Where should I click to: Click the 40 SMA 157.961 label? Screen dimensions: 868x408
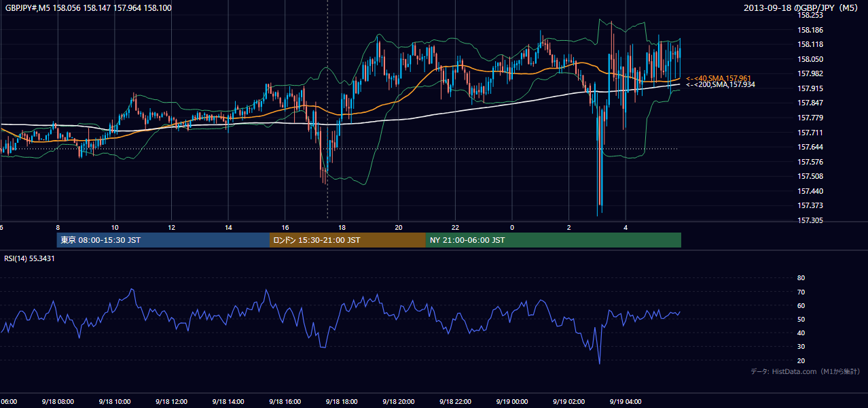719,78
